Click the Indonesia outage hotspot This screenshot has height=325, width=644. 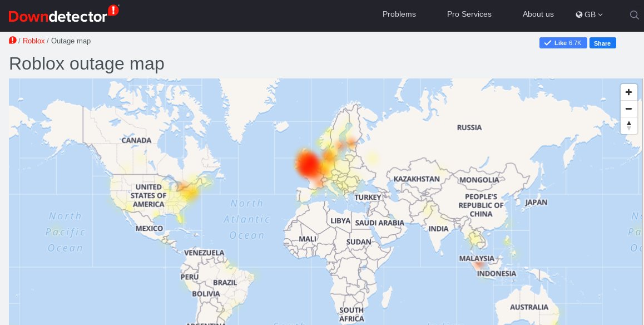tap(479, 265)
